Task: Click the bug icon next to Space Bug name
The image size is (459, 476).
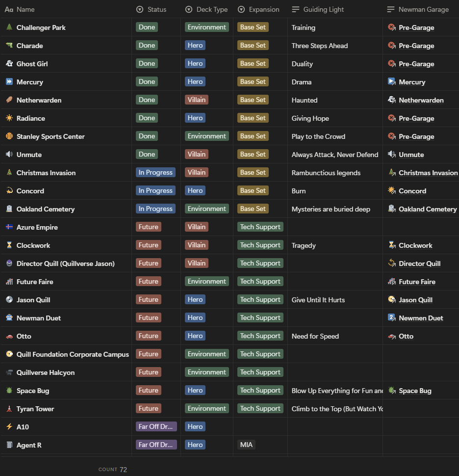Action: click(x=9, y=391)
